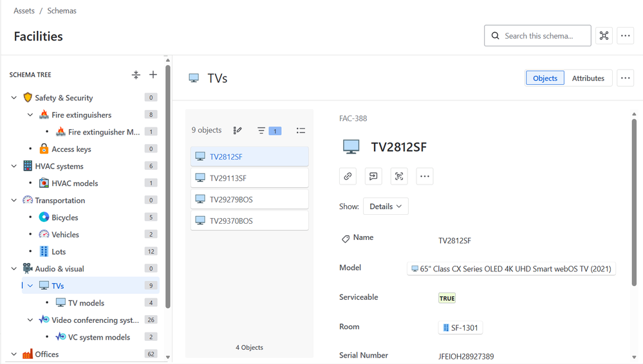This screenshot has height=364, width=643.
Task: Select the Offices factory icon
Action: click(x=28, y=354)
